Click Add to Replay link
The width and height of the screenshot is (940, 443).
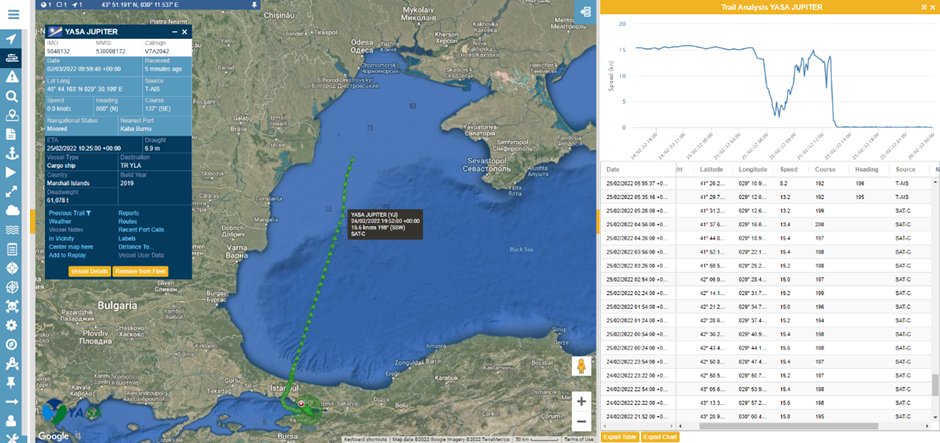[x=67, y=255]
